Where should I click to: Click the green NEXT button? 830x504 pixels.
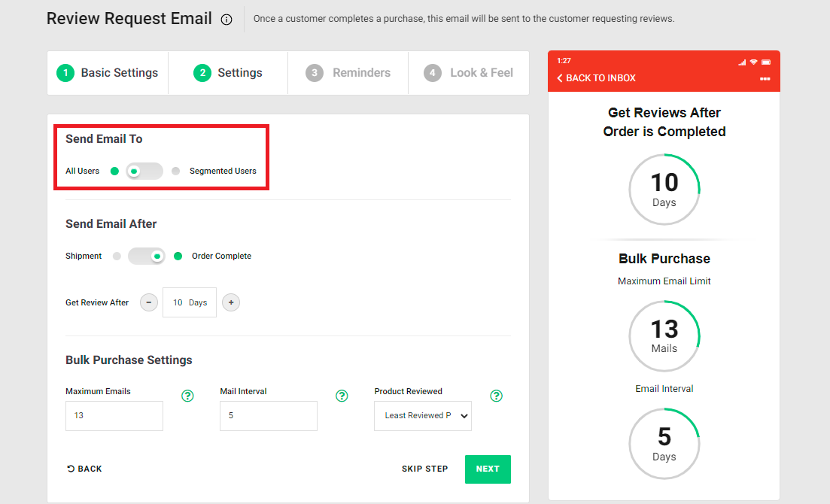coord(488,469)
